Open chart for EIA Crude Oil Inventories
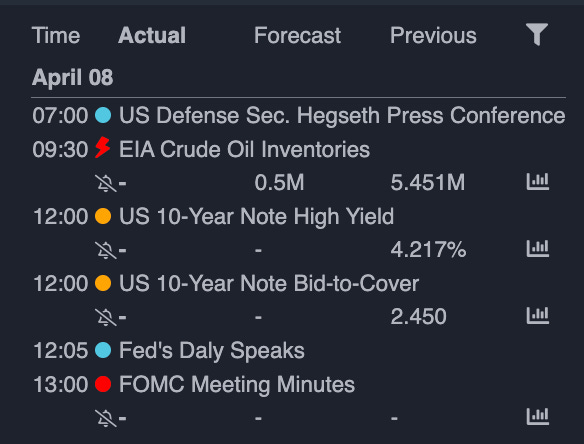Viewport: 584px width, 444px height. point(537,182)
